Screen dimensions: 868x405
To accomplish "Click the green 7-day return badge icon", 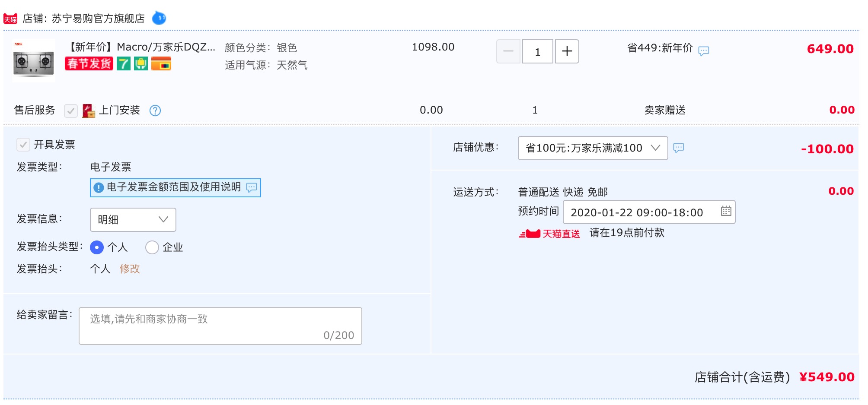I will pos(124,63).
